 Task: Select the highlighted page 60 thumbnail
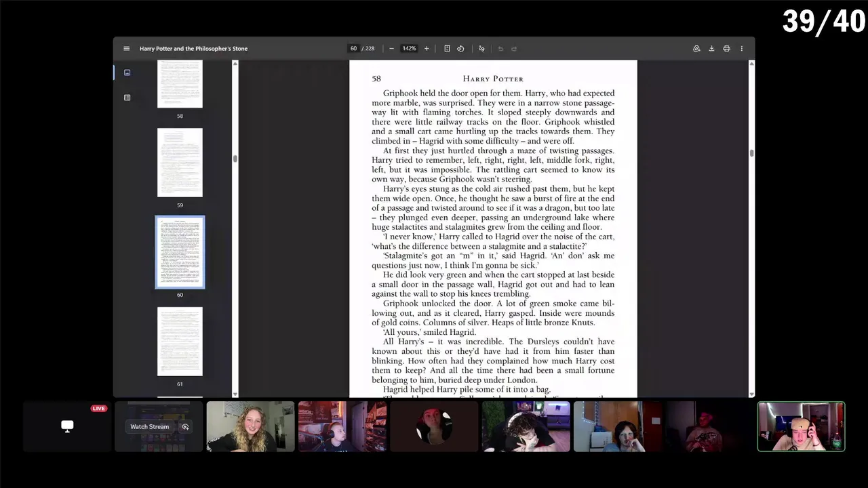coord(180,252)
